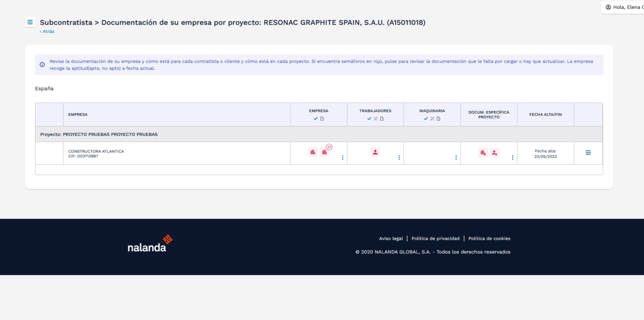Click the first red company icon in the Empresa cell
This screenshot has height=320, width=644.
click(312, 153)
